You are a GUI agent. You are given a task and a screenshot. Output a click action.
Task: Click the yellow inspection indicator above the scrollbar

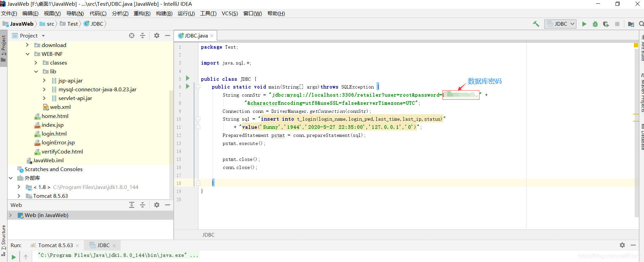pos(636,45)
